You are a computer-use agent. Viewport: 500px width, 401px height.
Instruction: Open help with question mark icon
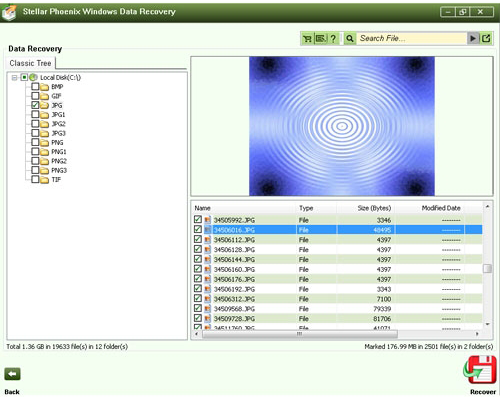tap(333, 39)
